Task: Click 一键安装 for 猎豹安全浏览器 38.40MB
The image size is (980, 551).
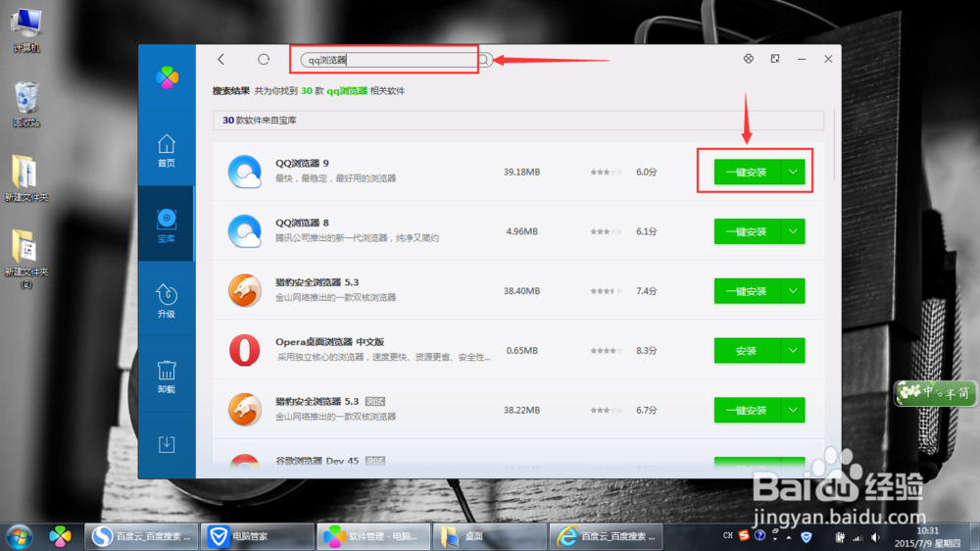Action: point(747,291)
